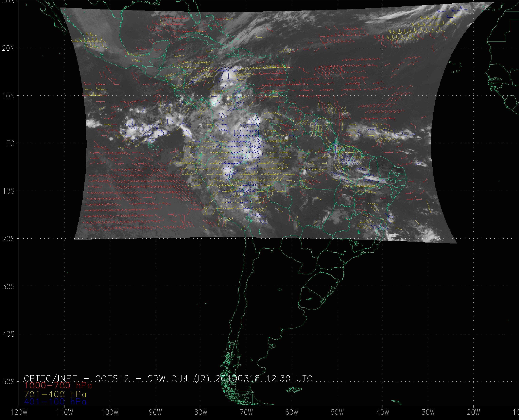Click the 40S latitude axis label
The height and width of the screenshot is (420, 519).
click(x=8, y=334)
